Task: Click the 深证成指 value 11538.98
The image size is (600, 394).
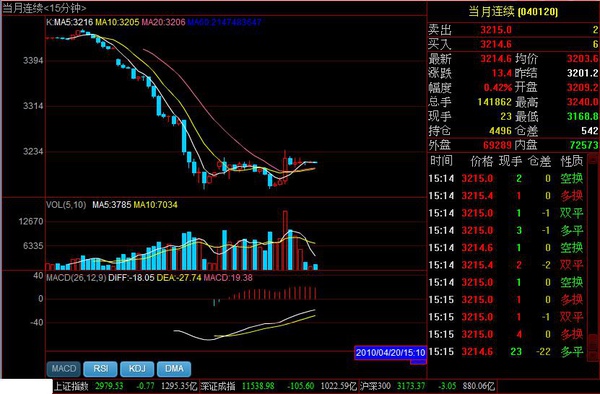Action: [x=258, y=386]
